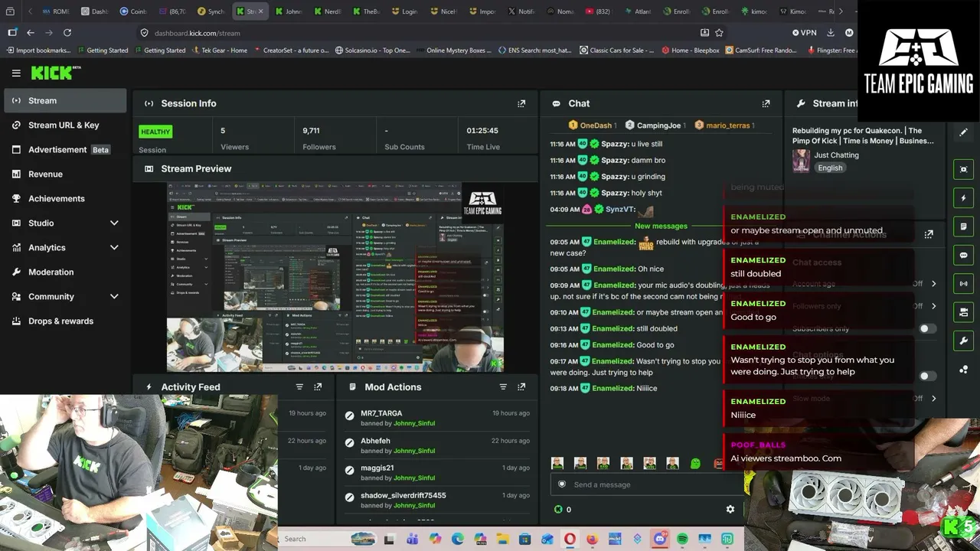Select shadow_silverdrift75455 in Mod Actions
The height and width of the screenshot is (551, 980).
[403, 495]
